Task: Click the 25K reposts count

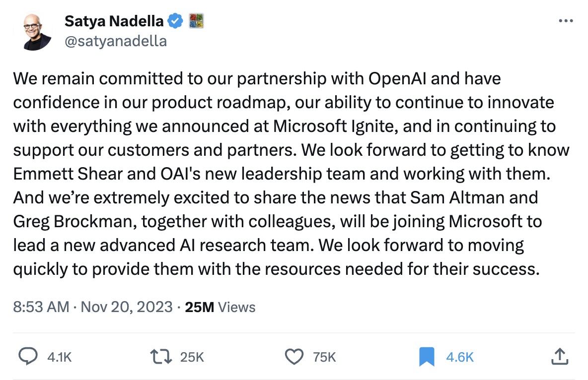Action: (x=192, y=357)
